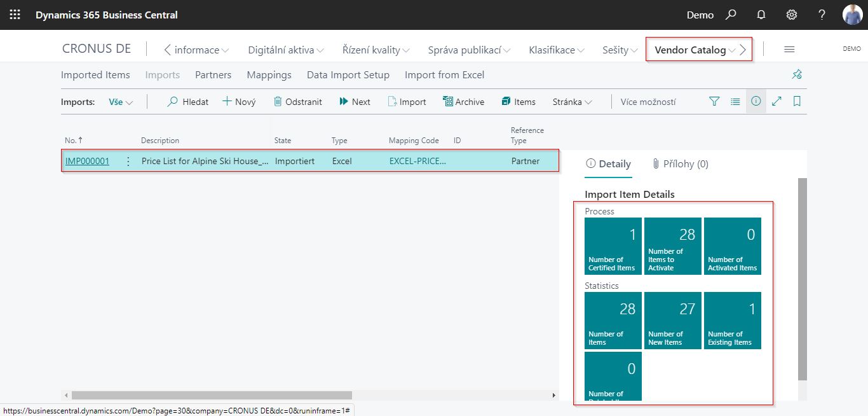The image size is (868, 416).
Task: Click the pin icon beside the action bar
Action: (x=797, y=75)
